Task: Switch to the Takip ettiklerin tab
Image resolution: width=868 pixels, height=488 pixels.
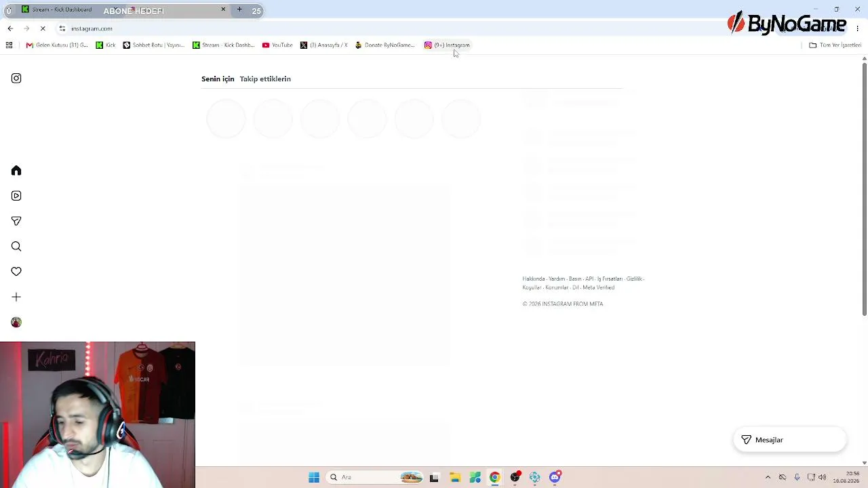Action: (265, 79)
